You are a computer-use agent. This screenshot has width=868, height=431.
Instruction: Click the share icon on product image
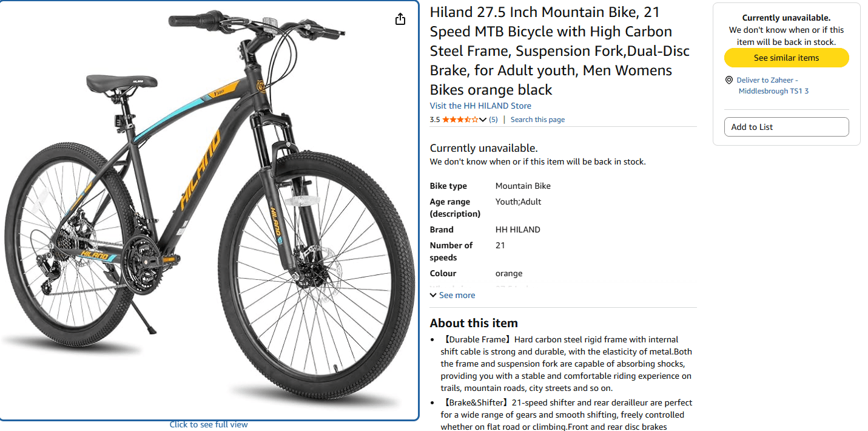pyautogui.click(x=400, y=19)
